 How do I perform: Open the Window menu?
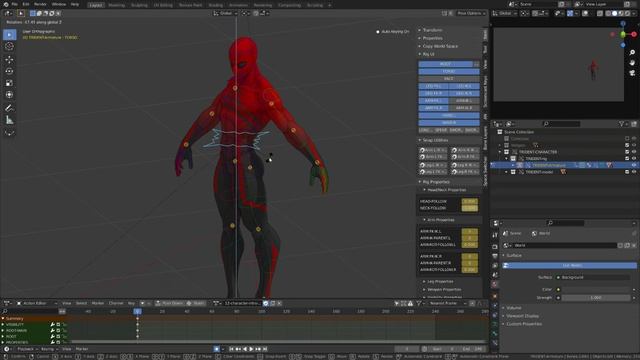[59, 4]
